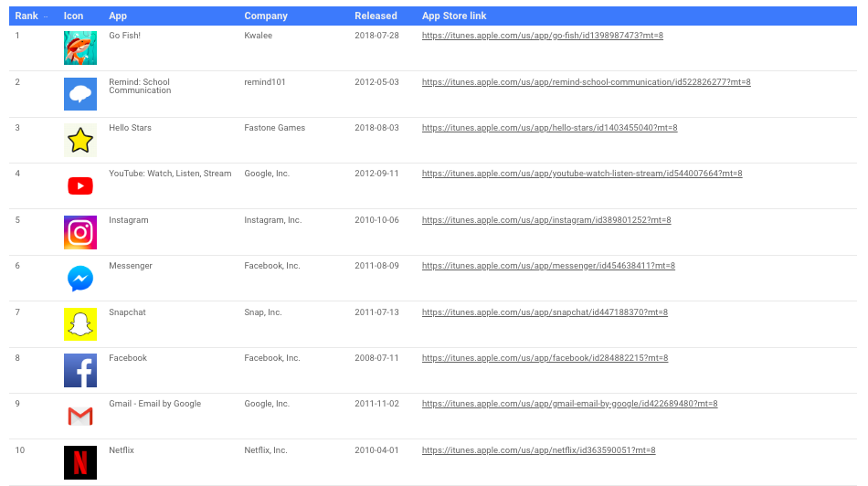Click the Gmail envelope icon

[80, 417]
